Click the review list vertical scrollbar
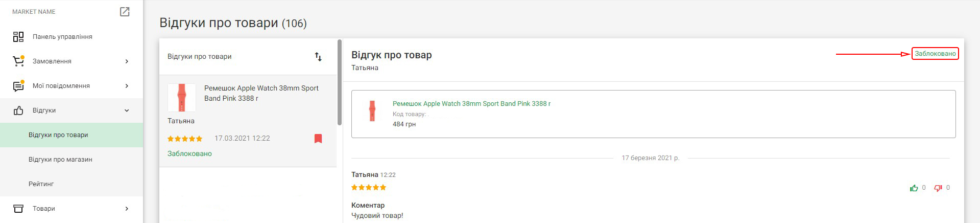Viewport: 980px width, 223px height. pos(340,82)
